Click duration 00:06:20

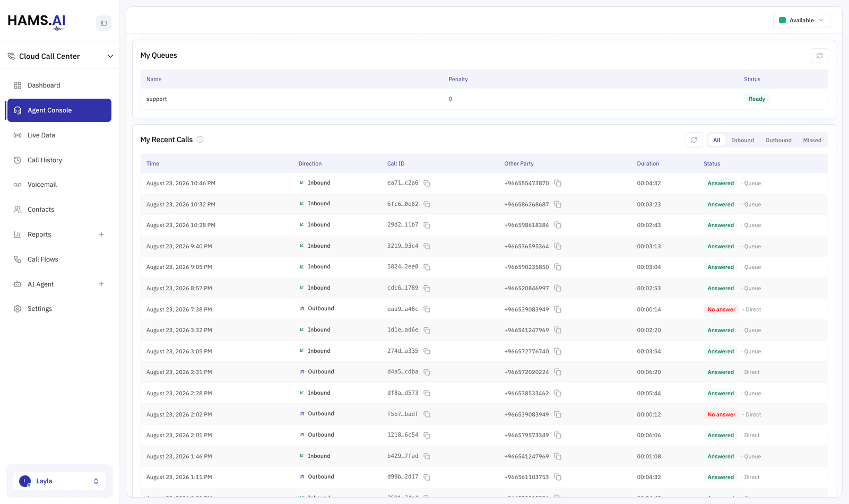[x=649, y=372]
